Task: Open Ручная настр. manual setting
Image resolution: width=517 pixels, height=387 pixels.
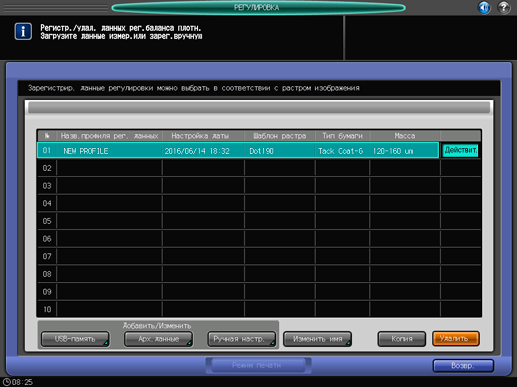Action: [x=241, y=339]
